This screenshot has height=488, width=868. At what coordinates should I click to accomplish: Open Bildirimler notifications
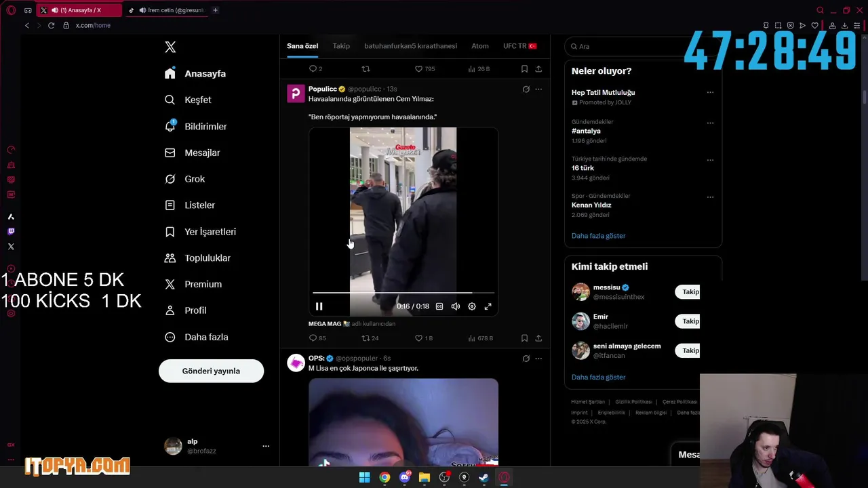click(x=196, y=126)
